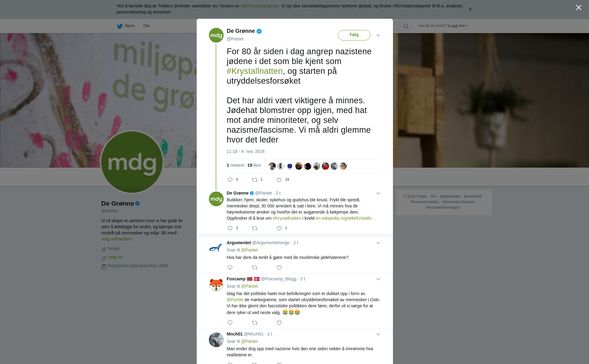
Task: Click the search magnifier icon
Action: (x=406, y=26)
